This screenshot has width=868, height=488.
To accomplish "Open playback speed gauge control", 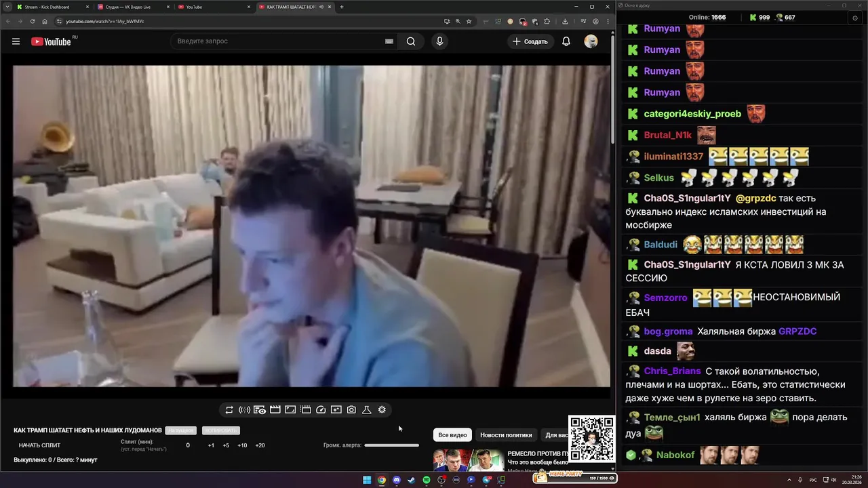I will click(321, 410).
